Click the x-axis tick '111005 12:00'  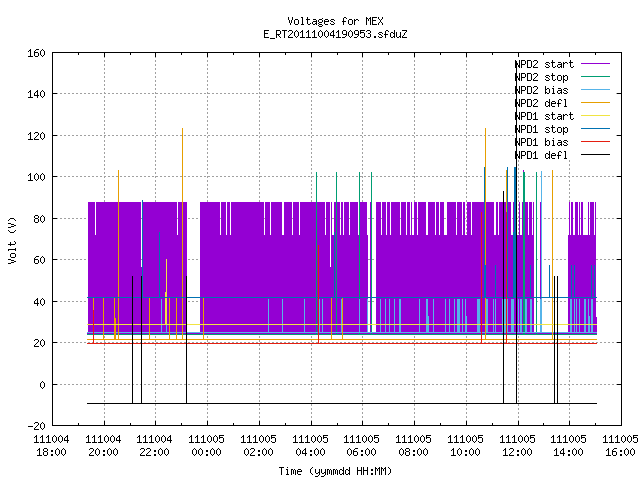click(x=517, y=446)
